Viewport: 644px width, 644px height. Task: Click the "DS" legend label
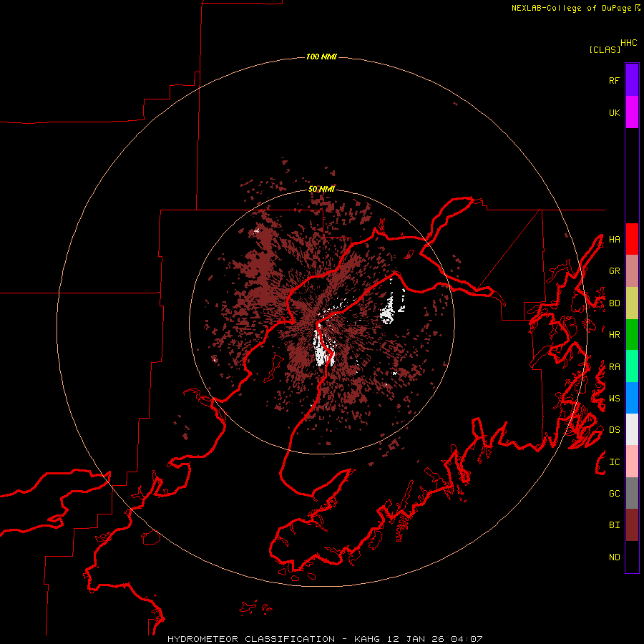[614, 430]
